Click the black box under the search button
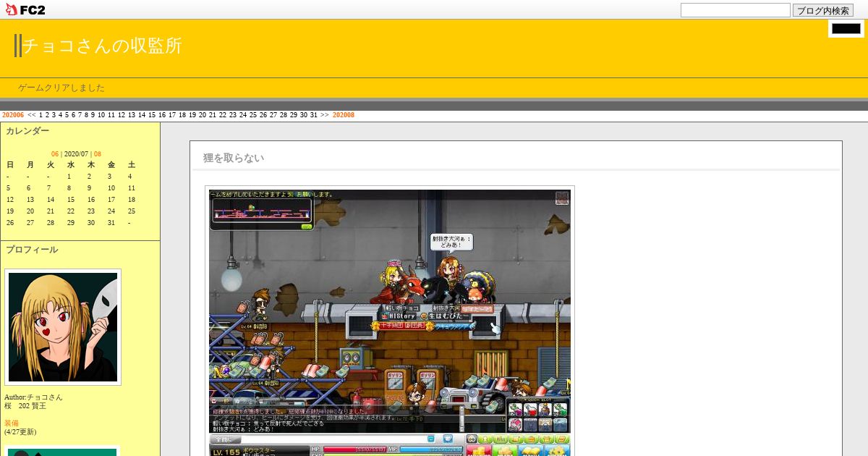 846,28
